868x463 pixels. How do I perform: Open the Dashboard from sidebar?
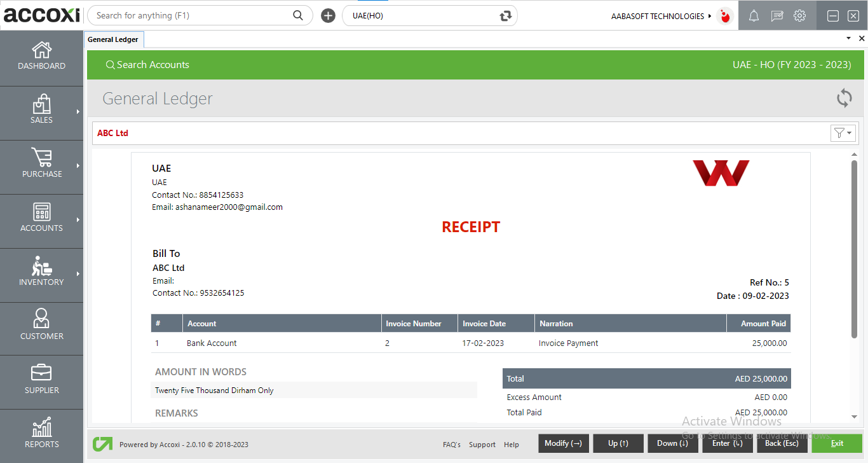[41, 56]
